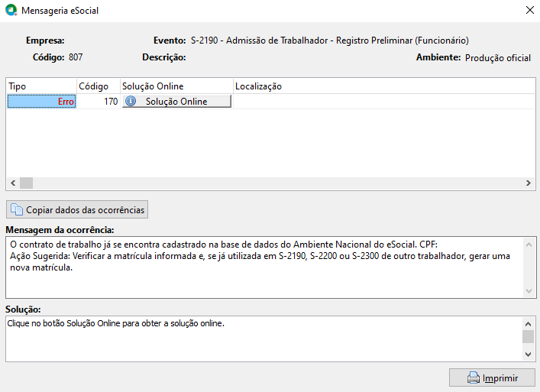Click the Solução box scroll up arrow

[529, 324]
